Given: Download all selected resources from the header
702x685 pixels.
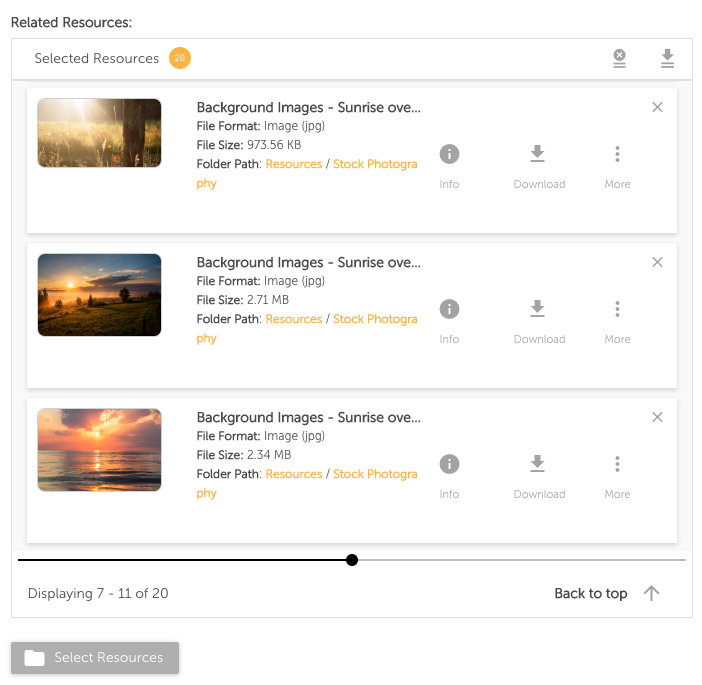Looking at the screenshot, I should click(x=667, y=59).
